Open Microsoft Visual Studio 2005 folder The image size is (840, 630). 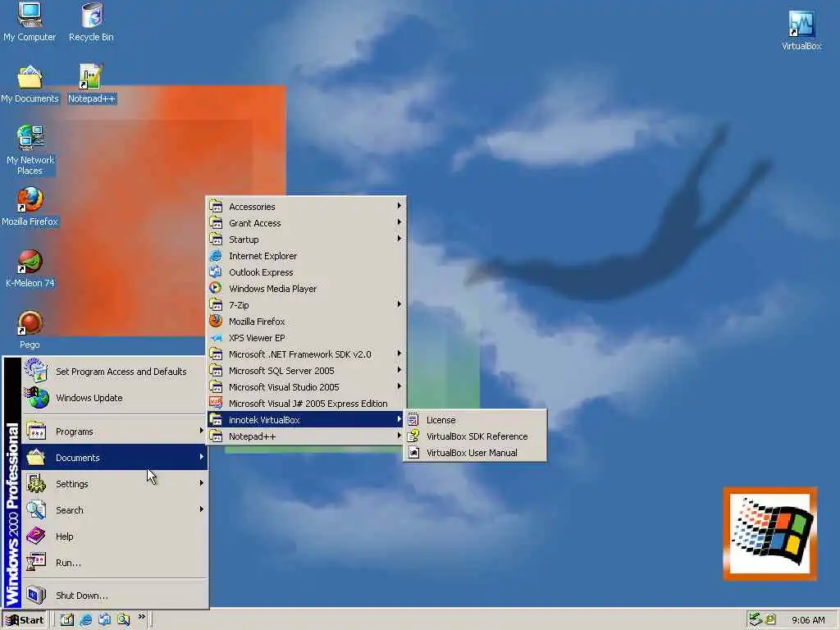click(306, 387)
